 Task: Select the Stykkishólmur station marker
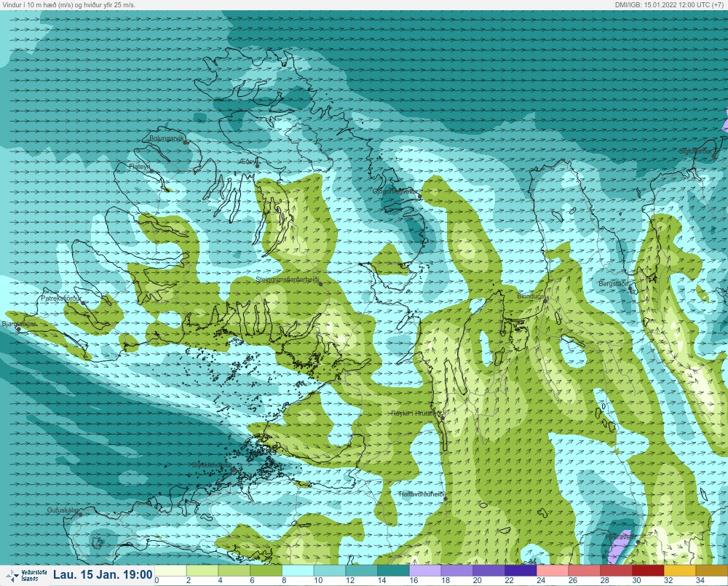tap(234, 470)
